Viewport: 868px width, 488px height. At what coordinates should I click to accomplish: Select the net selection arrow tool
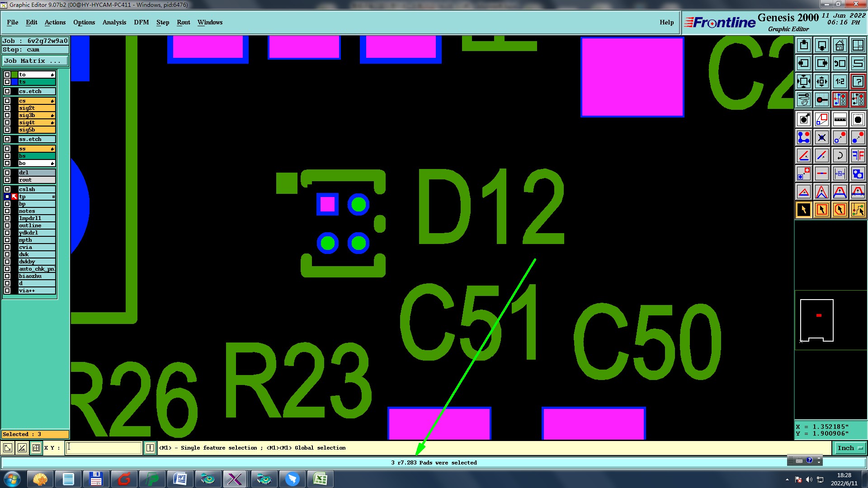pos(858,210)
